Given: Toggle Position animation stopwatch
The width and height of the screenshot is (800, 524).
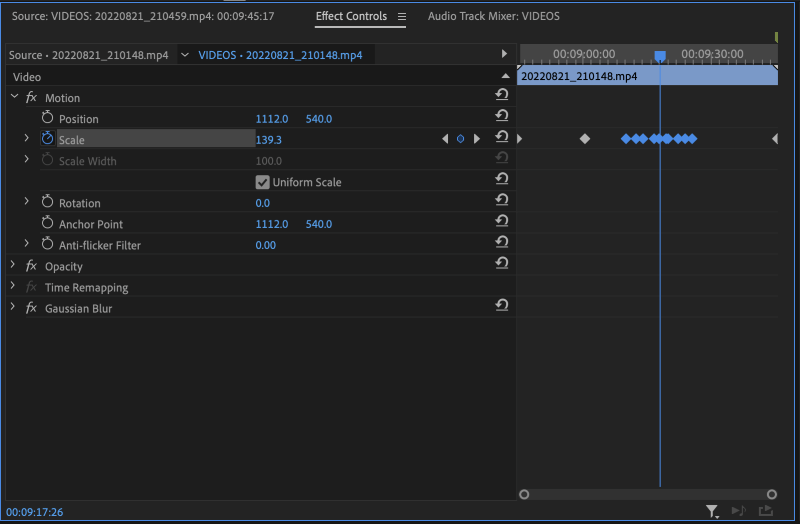Looking at the screenshot, I should (47, 118).
